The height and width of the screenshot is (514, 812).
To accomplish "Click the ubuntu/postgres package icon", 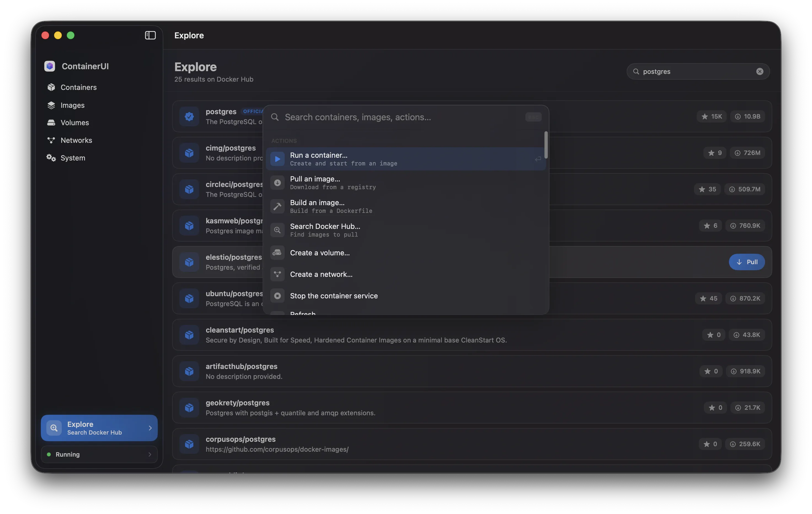I will tap(189, 298).
